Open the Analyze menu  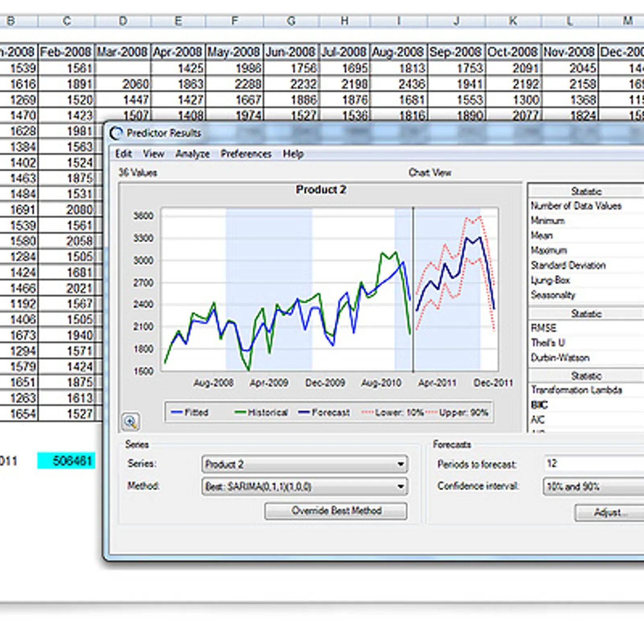[192, 154]
